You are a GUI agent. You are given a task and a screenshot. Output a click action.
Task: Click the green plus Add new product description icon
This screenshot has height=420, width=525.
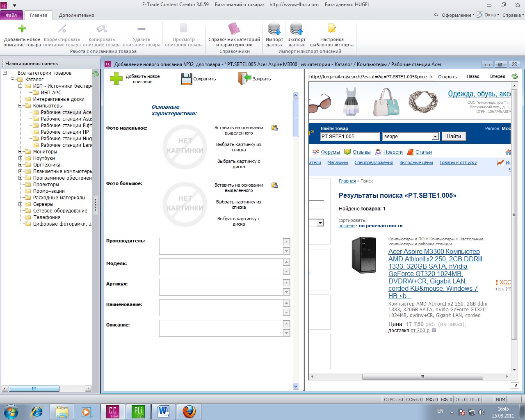coord(22,29)
